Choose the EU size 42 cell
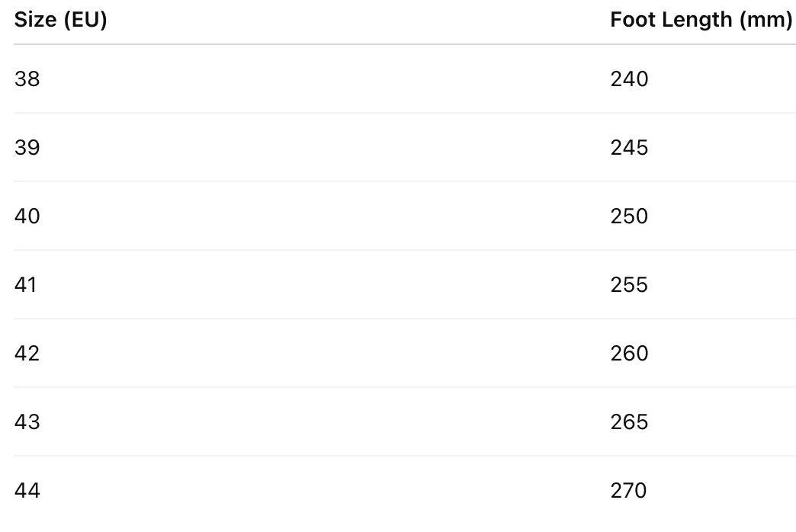The width and height of the screenshot is (796, 532). tap(27, 354)
